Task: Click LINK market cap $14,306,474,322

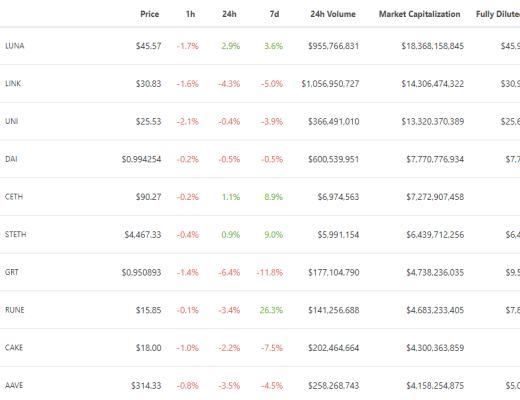Action: [432, 84]
